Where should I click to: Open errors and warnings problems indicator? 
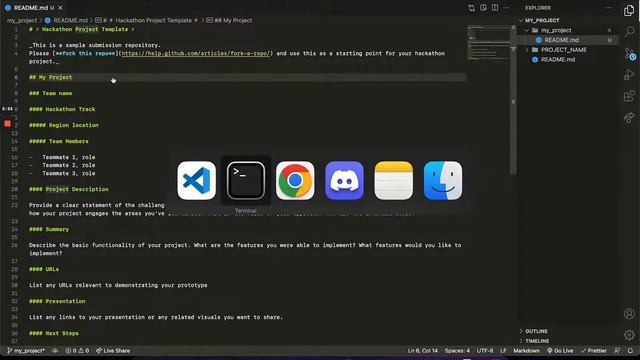[77, 351]
